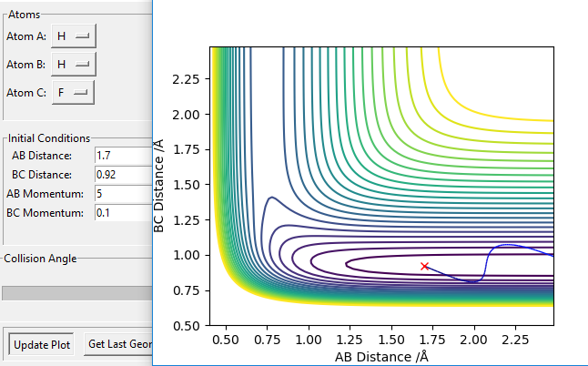Open the Atom A element dropdown
The image size is (588, 366).
pos(74,36)
